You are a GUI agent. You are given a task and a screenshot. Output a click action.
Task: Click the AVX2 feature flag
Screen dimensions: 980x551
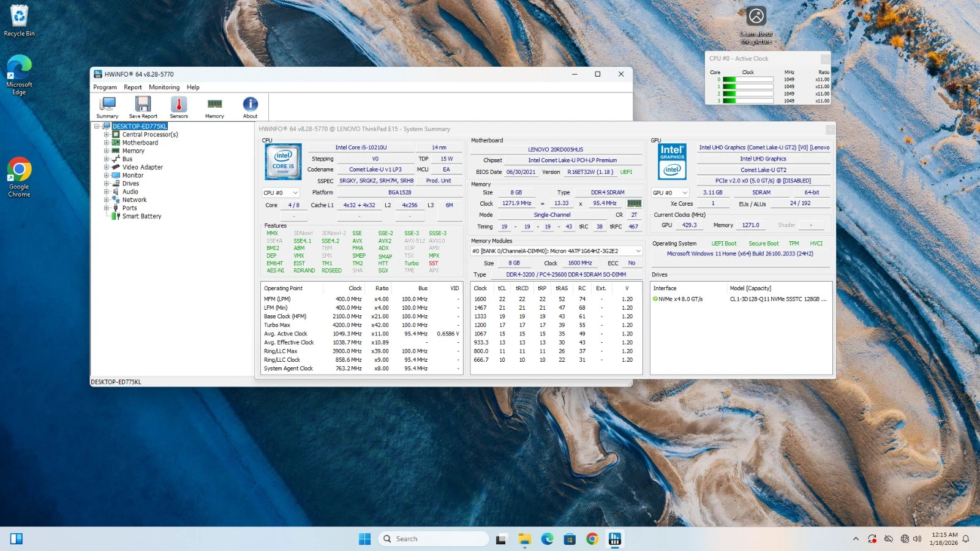click(x=385, y=241)
